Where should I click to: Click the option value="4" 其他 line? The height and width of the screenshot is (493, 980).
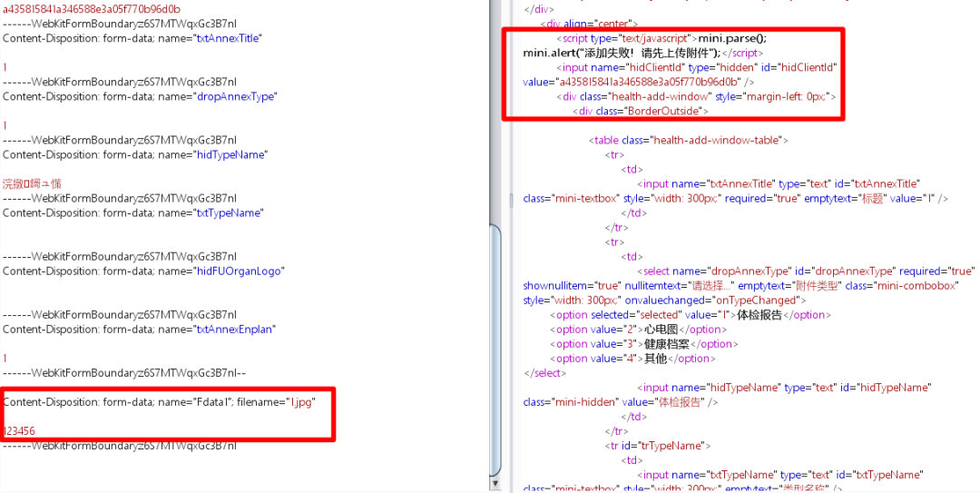pyautogui.click(x=633, y=359)
